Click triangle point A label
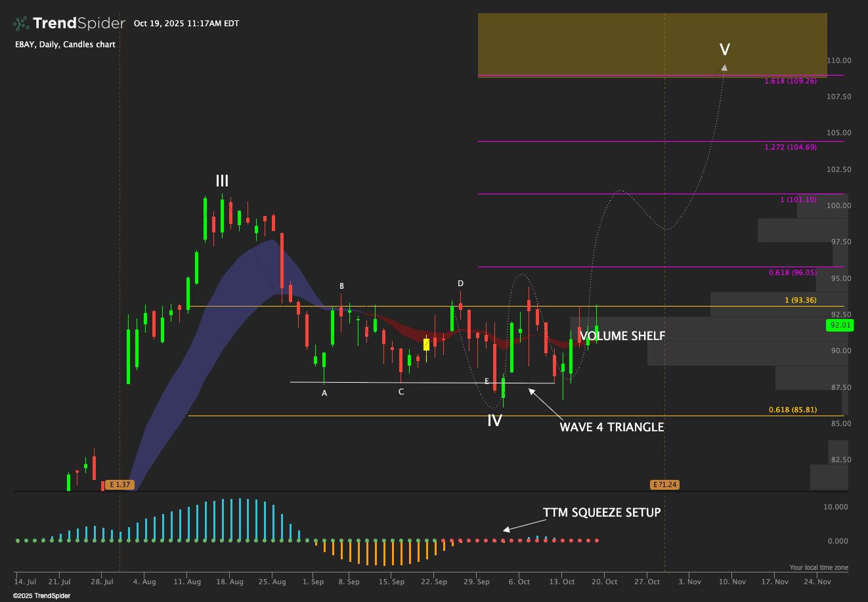This screenshot has width=868, height=602. pos(324,393)
